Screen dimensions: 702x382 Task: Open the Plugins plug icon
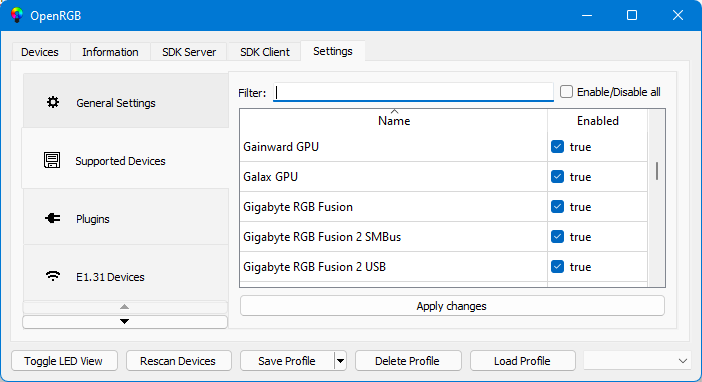tap(52, 218)
